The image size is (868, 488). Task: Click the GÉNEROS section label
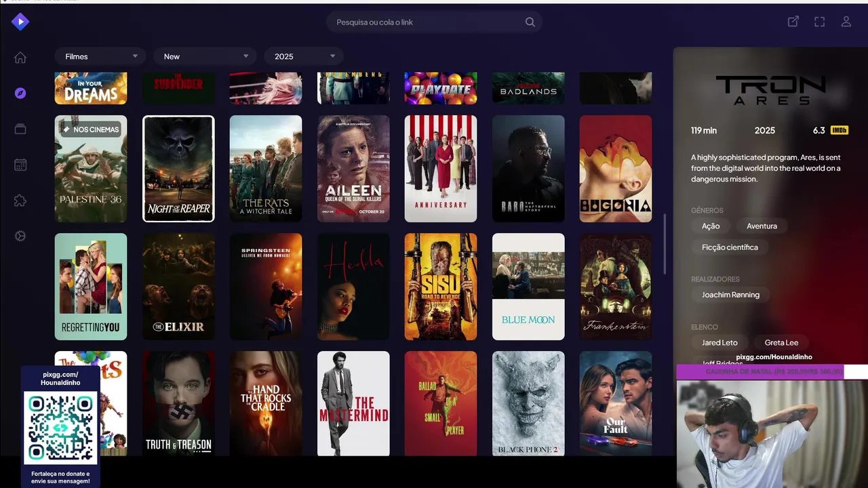click(707, 211)
